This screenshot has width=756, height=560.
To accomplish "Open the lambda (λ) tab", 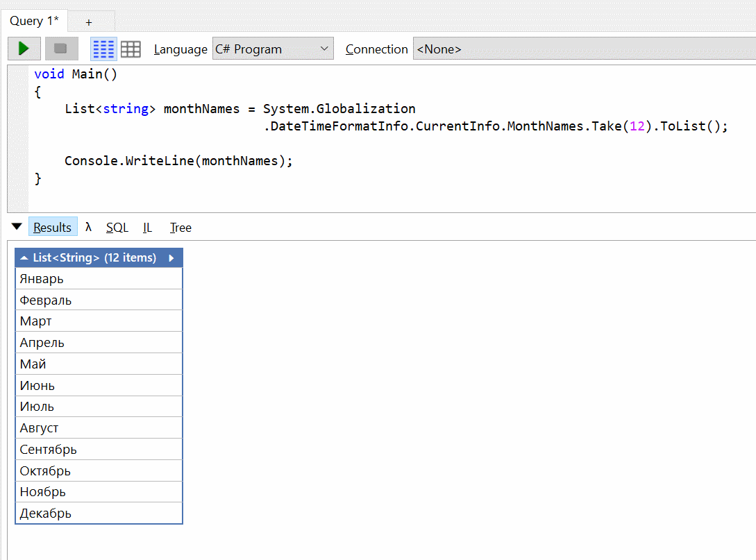I will 89,227.
